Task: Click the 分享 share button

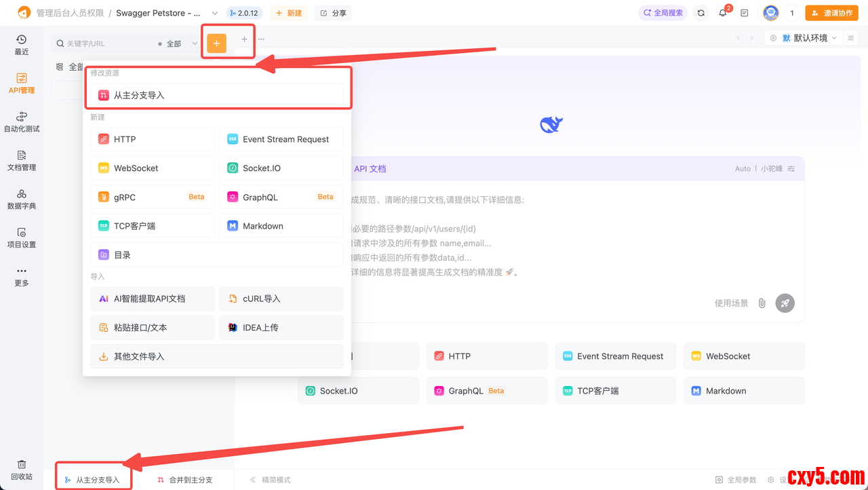Action: (333, 13)
